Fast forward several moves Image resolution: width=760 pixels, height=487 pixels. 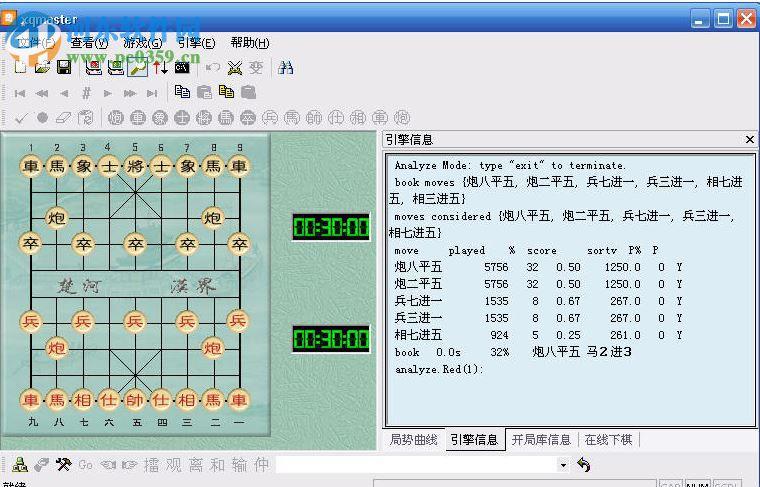click(x=130, y=93)
